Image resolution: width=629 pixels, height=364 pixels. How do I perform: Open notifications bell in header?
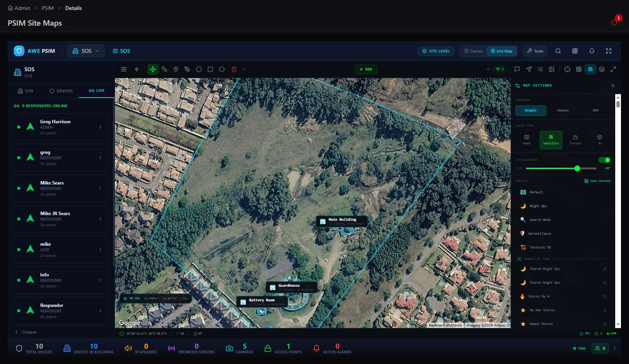tap(592, 51)
